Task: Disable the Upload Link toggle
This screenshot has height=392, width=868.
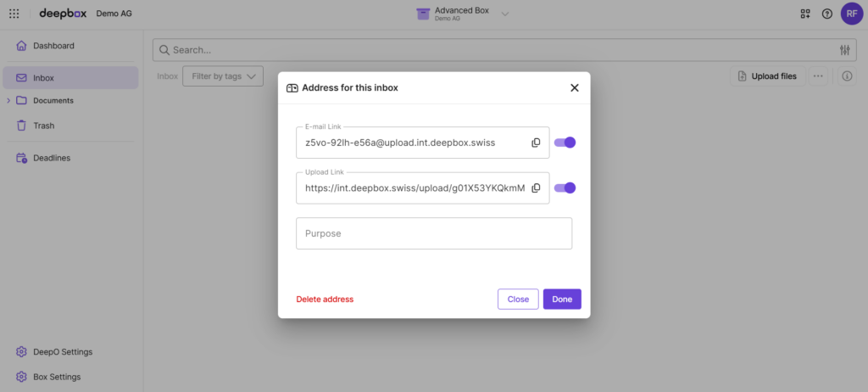Action: point(565,188)
